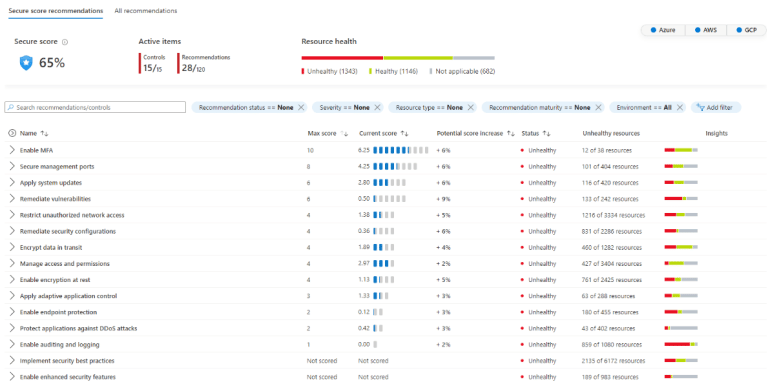Click the Add filter button
The width and height of the screenshot is (768, 384).
[716, 107]
